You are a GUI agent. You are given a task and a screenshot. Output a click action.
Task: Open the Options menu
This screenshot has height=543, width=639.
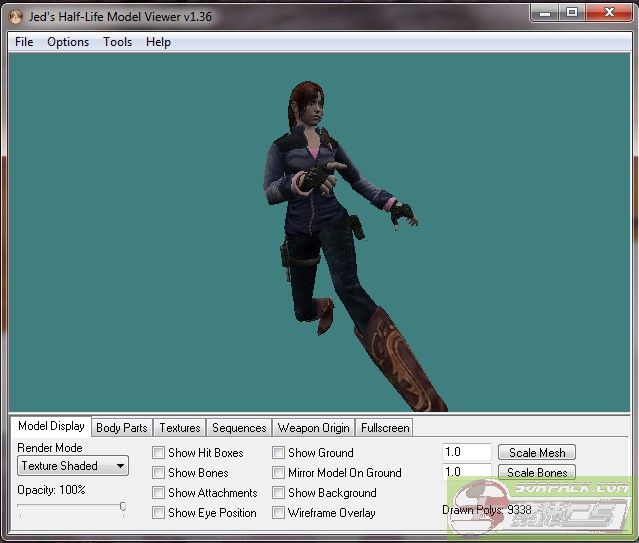[68, 42]
